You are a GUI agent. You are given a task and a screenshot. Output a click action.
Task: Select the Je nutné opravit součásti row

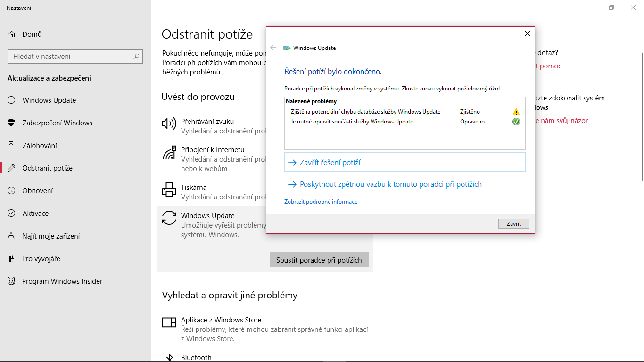(405, 122)
